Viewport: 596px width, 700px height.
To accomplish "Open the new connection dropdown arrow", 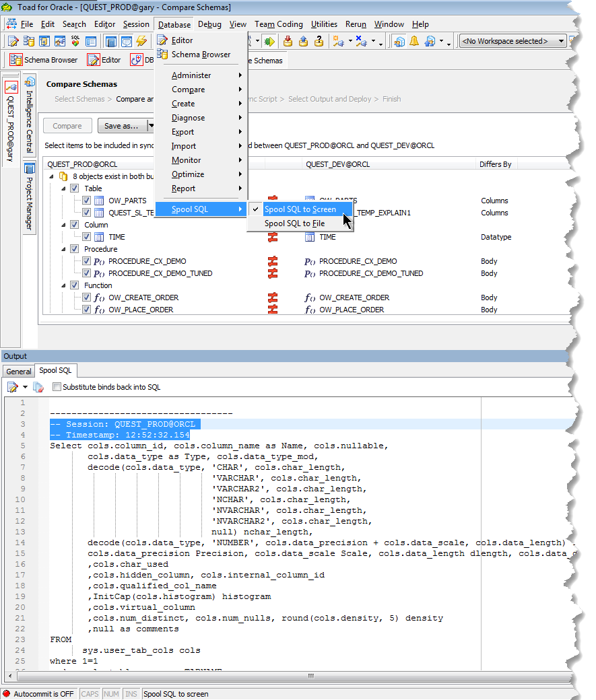I will (350, 40).
